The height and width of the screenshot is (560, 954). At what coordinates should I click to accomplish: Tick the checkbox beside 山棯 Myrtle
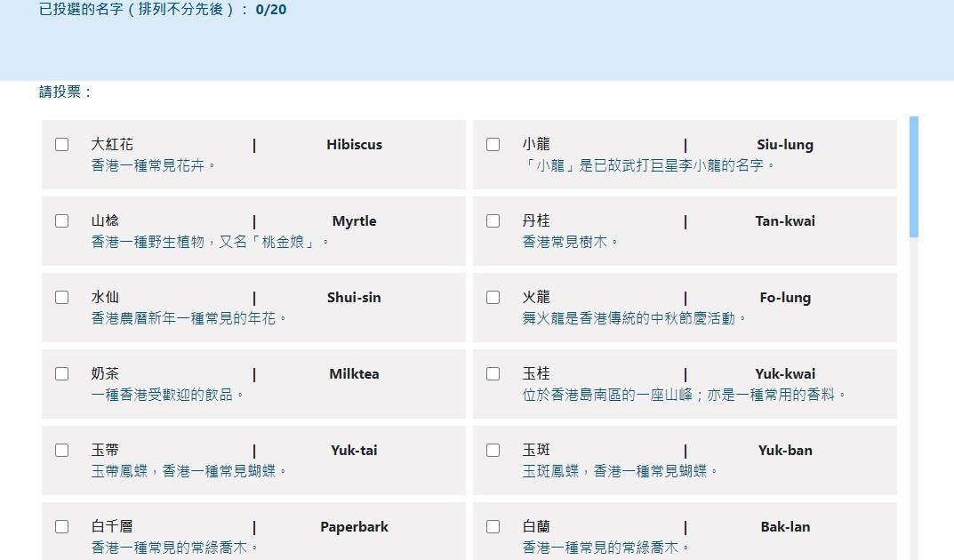pos(61,220)
